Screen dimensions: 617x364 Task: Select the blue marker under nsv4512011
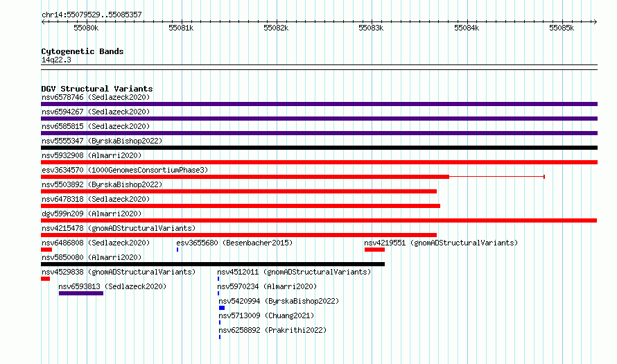218,279
